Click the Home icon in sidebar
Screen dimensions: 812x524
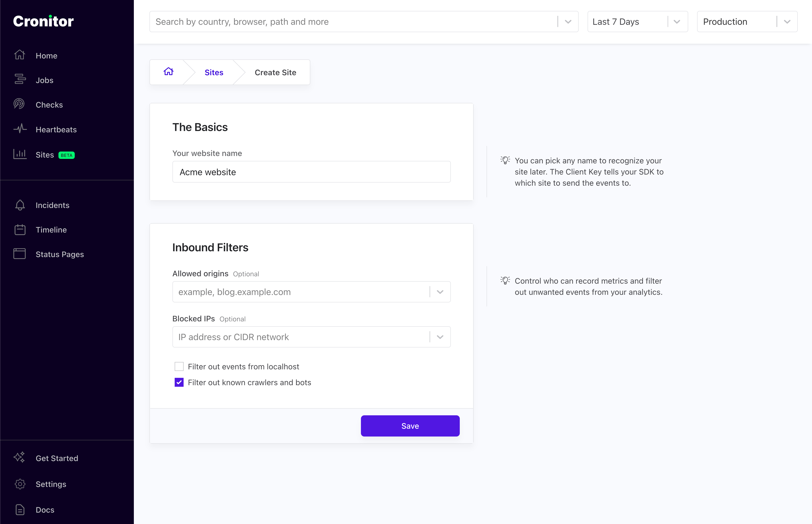click(x=20, y=55)
